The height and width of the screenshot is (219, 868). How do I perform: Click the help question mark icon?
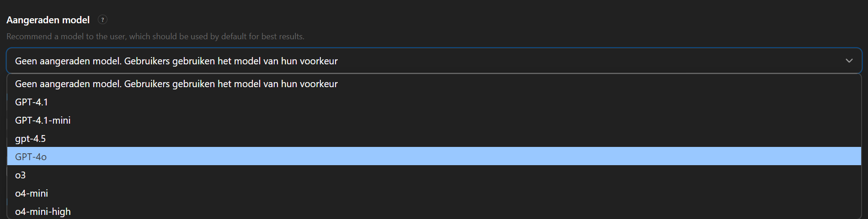pyautogui.click(x=103, y=20)
